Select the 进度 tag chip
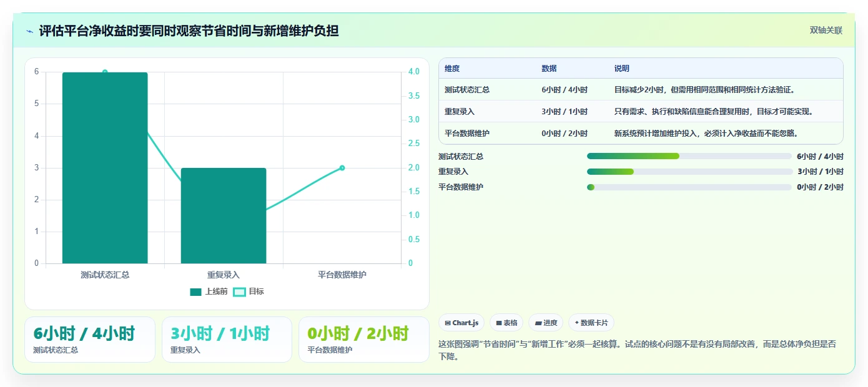868x387 pixels. (x=546, y=323)
